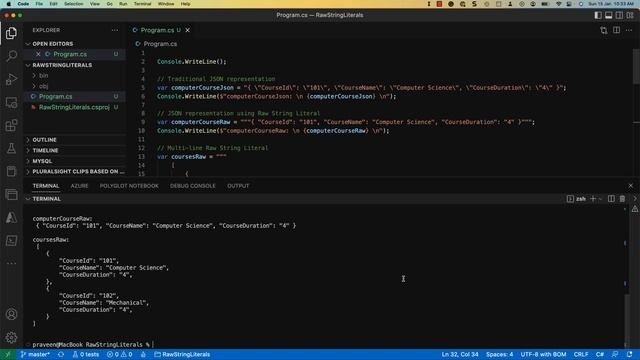
Task: Open the Selection menu
Action: click(73, 4)
